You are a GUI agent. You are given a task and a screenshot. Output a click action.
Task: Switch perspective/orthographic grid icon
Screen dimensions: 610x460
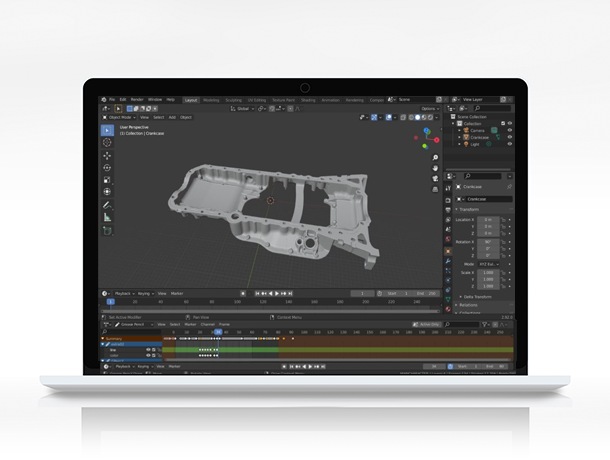435,189
